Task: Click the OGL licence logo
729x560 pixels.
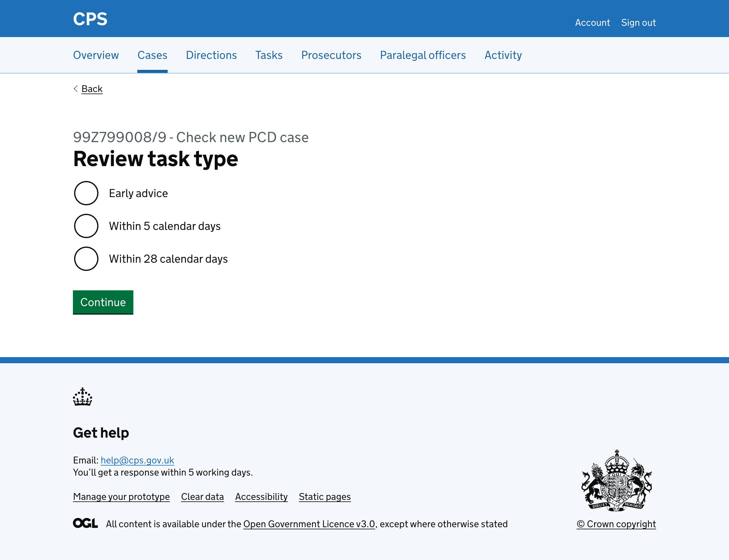Action: pos(85,523)
